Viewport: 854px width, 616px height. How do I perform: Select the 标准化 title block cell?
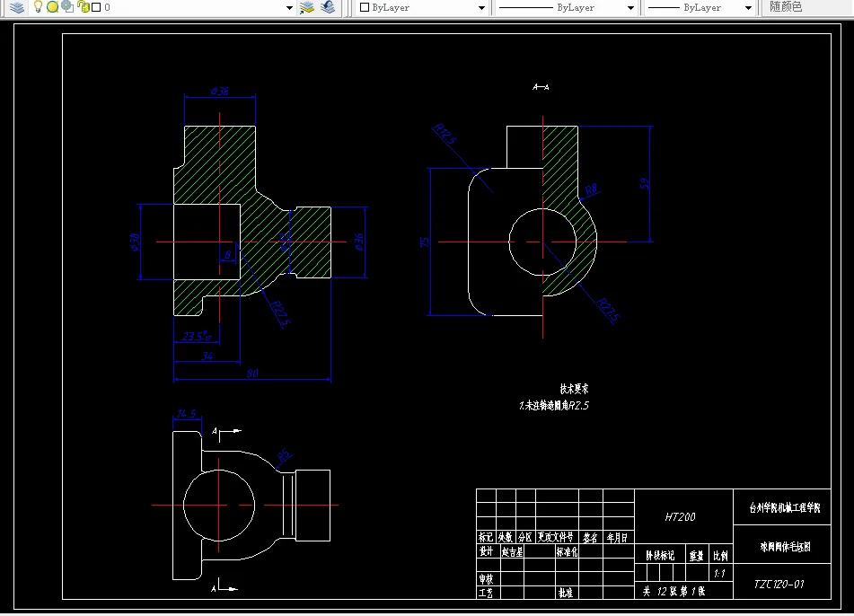(567, 551)
